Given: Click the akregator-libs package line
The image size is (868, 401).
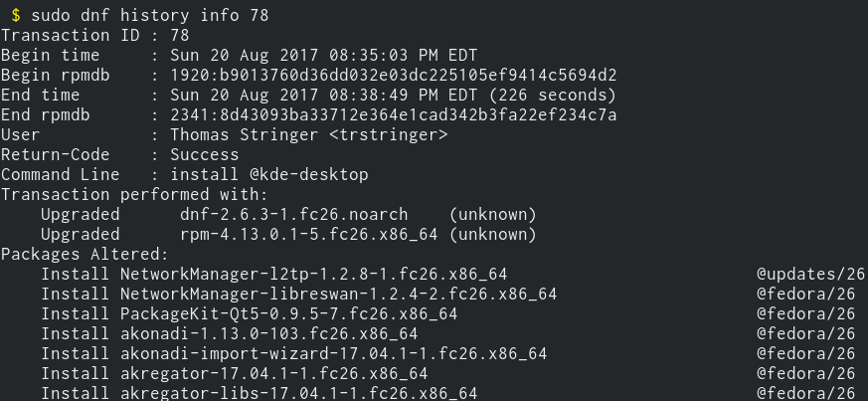Looking at the screenshot, I should tap(259, 393).
